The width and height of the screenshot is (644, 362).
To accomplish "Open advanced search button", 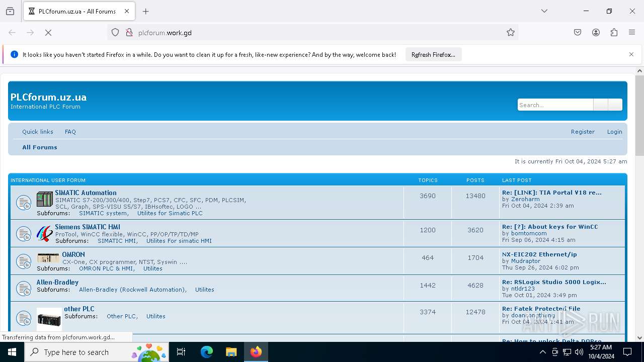I will 615,105.
